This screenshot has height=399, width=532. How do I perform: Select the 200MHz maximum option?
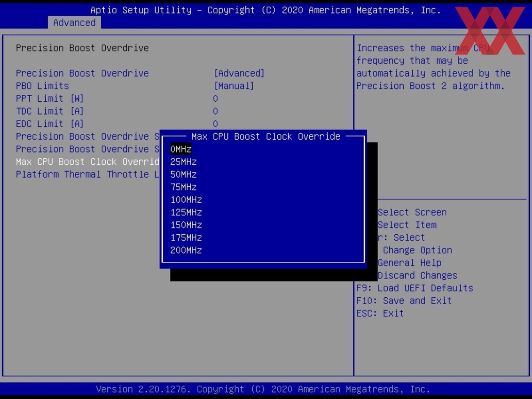[186, 250]
